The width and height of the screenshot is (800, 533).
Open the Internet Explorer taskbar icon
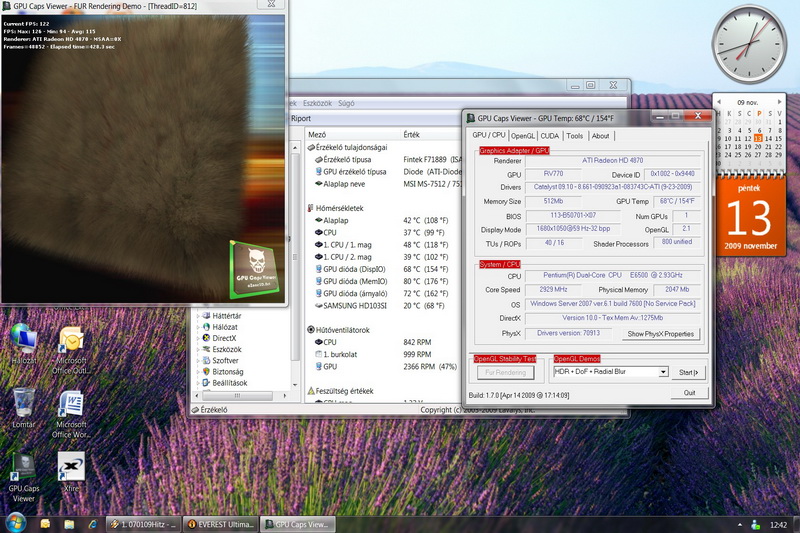92,524
